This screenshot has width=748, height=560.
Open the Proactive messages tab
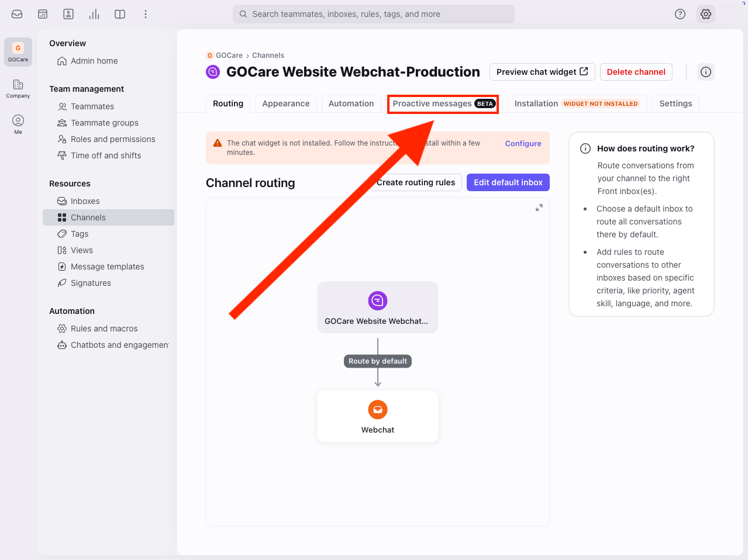tap(443, 104)
